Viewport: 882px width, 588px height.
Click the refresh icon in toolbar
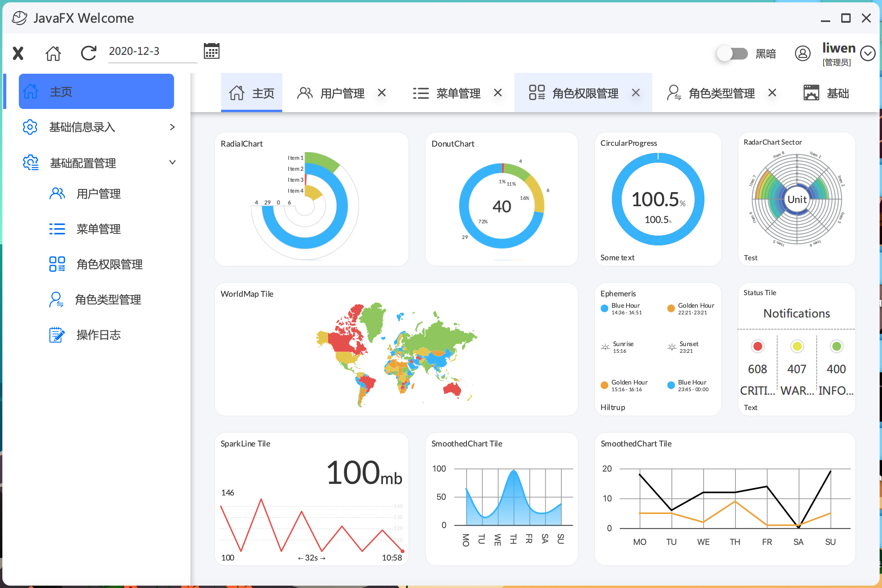pos(89,53)
